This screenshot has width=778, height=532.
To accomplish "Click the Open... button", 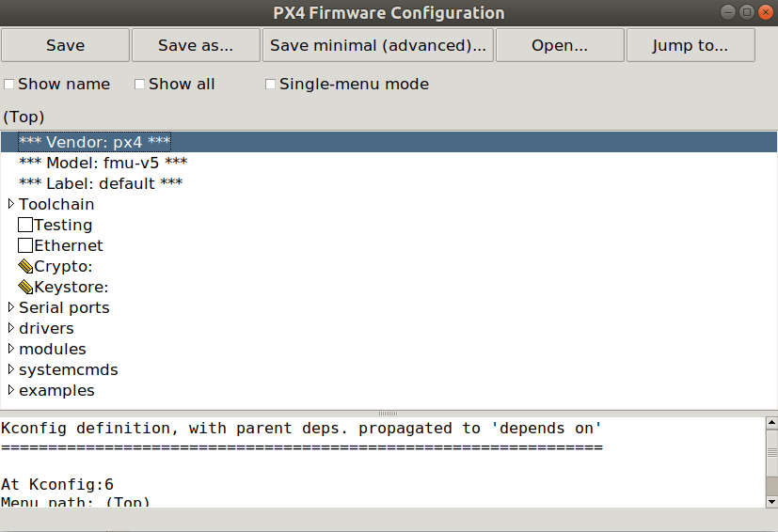I will (x=560, y=45).
